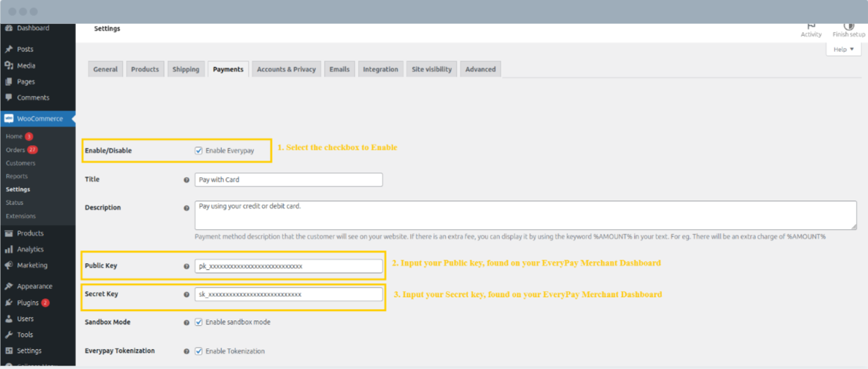Open Orders submenu link

15,150
